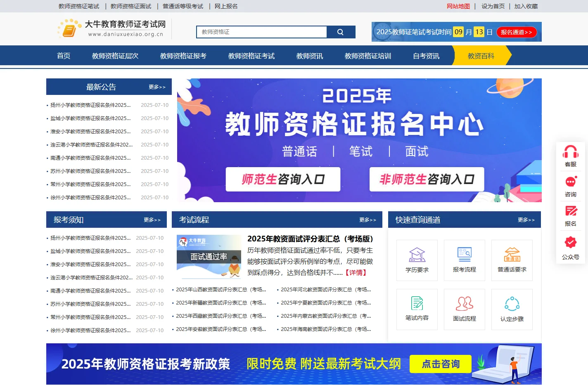Open 常州小学教师资格证 item in 报考须知
Viewport: 588px width, 385px height.
pyautogui.click(x=90, y=317)
